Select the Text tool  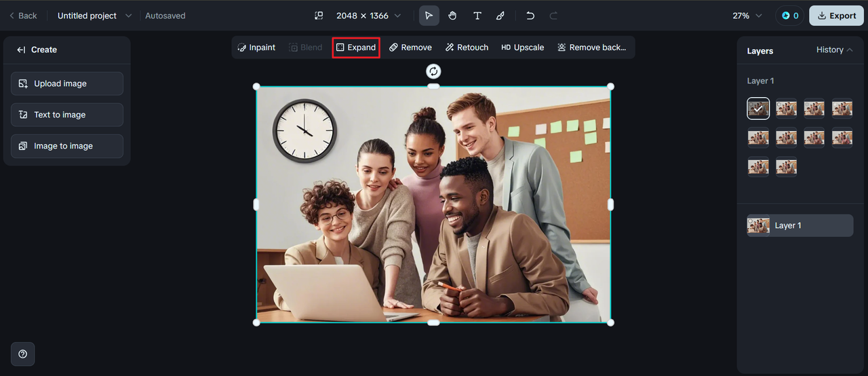(x=477, y=16)
